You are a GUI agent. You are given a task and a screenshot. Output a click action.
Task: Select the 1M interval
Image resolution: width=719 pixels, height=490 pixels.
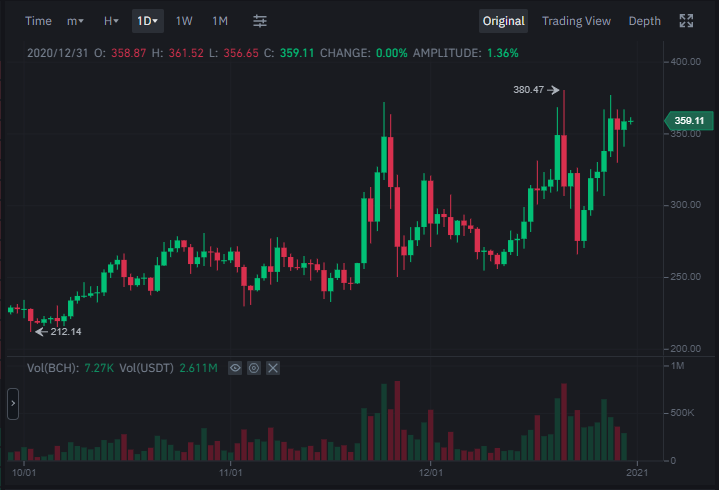pos(220,21)
